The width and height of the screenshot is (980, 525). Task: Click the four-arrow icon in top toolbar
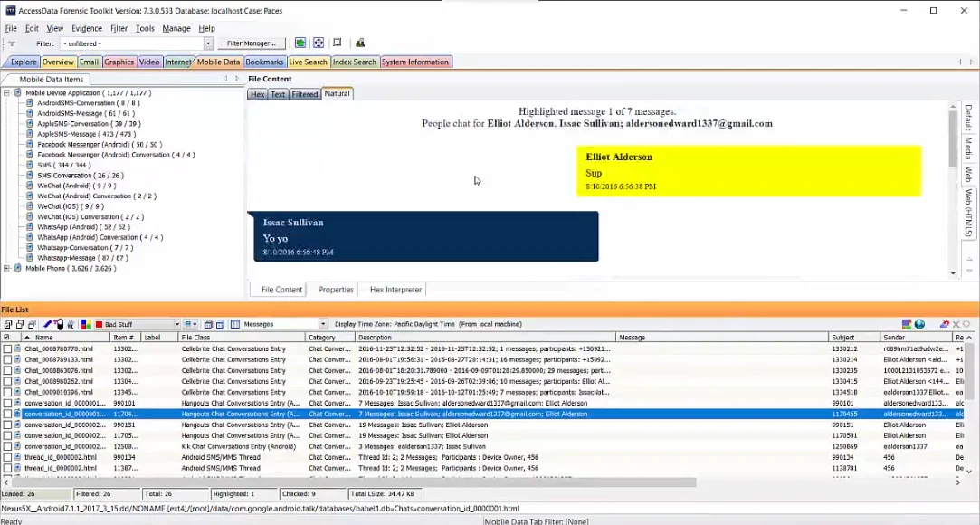[319, 43]
